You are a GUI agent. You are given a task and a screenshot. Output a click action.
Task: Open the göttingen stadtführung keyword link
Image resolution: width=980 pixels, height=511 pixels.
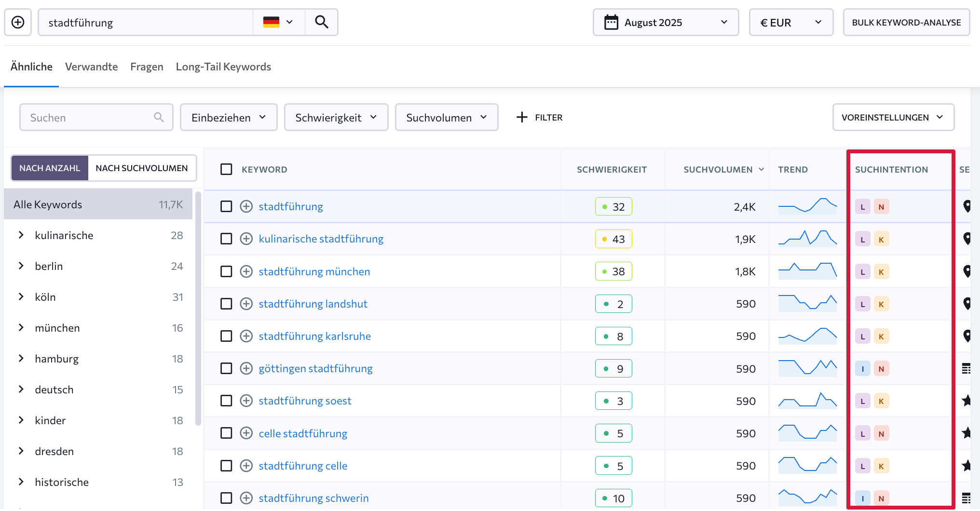316,368
